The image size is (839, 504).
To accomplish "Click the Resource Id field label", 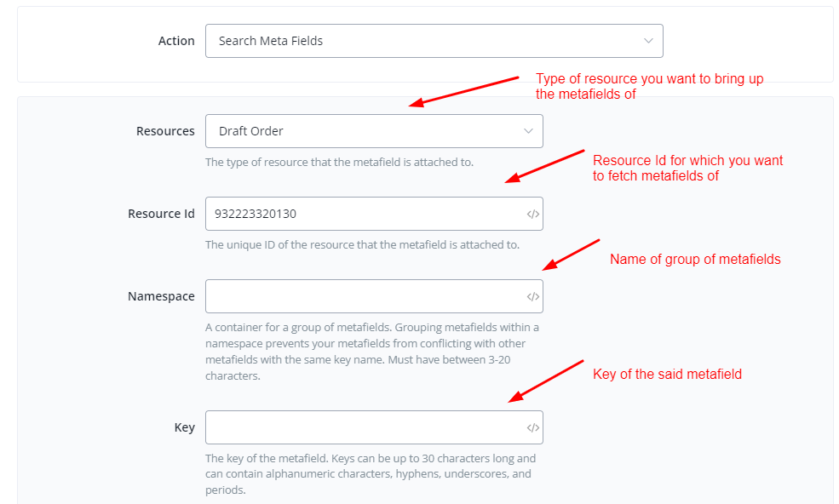I will point(161,214).
